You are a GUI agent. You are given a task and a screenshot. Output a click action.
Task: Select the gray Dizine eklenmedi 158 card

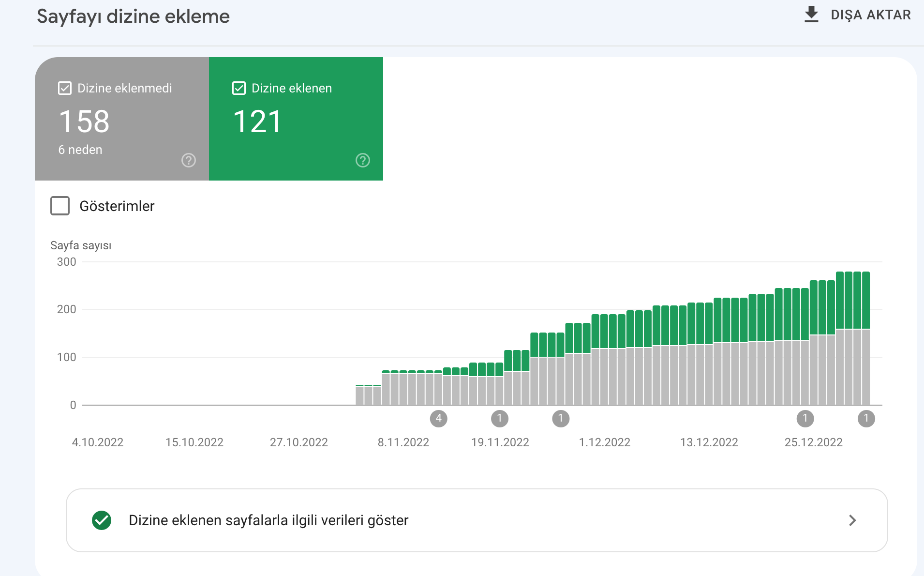122,119
